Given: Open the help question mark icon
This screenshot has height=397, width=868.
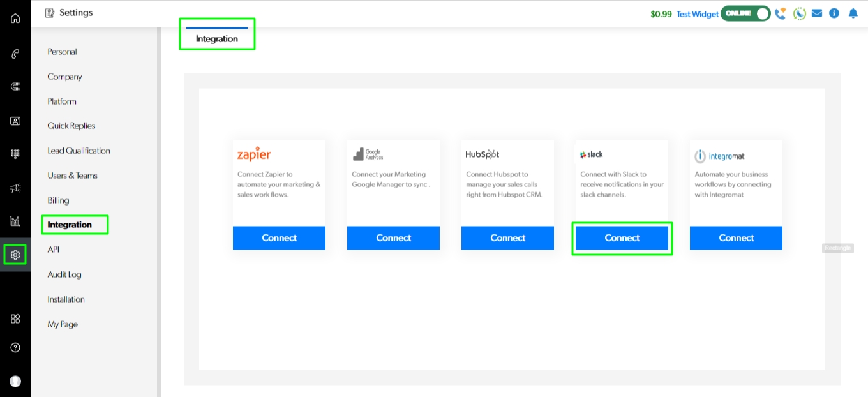Looking at the screenshot, I should click(15, 348).
